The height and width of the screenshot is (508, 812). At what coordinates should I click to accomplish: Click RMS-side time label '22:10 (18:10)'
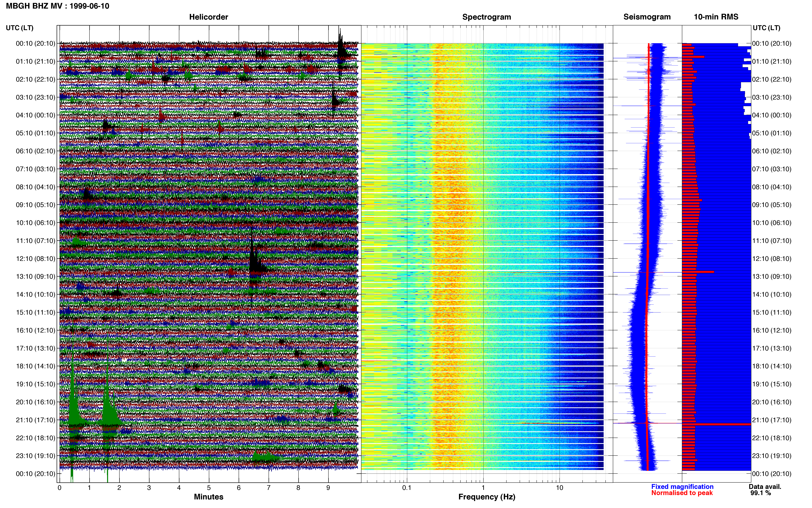coord(772,438)
